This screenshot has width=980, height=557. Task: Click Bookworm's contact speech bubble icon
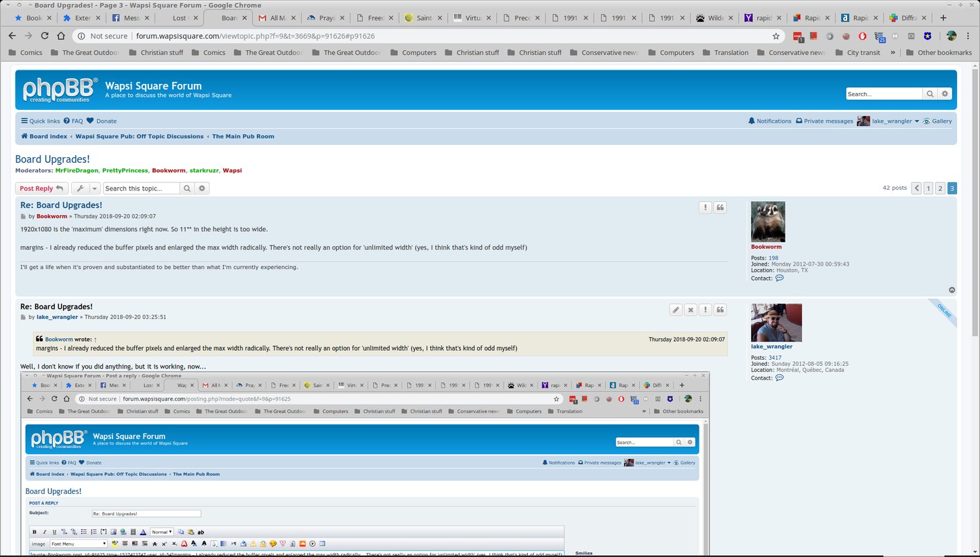pyautogui.click(x=779, y=278)
